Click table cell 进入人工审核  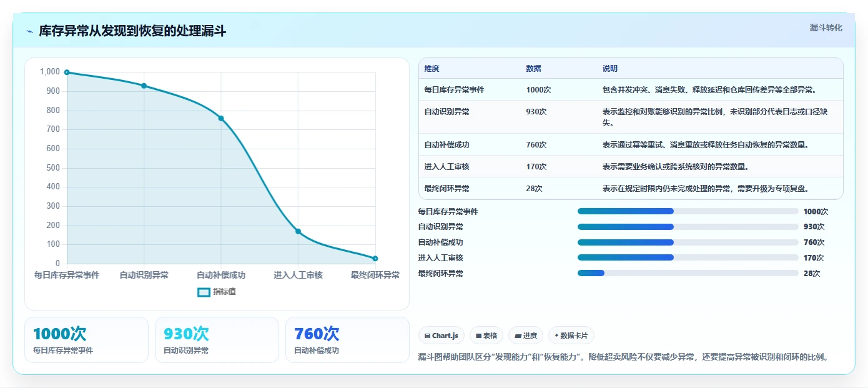click(446, 167)
